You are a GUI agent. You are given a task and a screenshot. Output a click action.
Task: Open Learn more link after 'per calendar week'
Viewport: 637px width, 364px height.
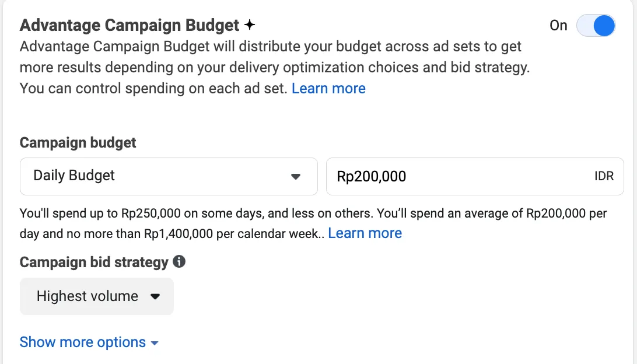tap(365, 233)
